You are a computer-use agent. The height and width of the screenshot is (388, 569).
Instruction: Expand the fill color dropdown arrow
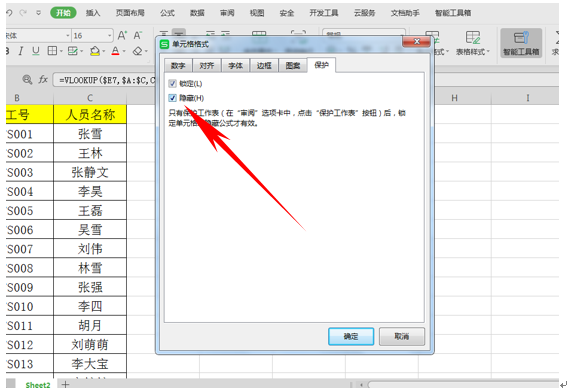[103, 51]
